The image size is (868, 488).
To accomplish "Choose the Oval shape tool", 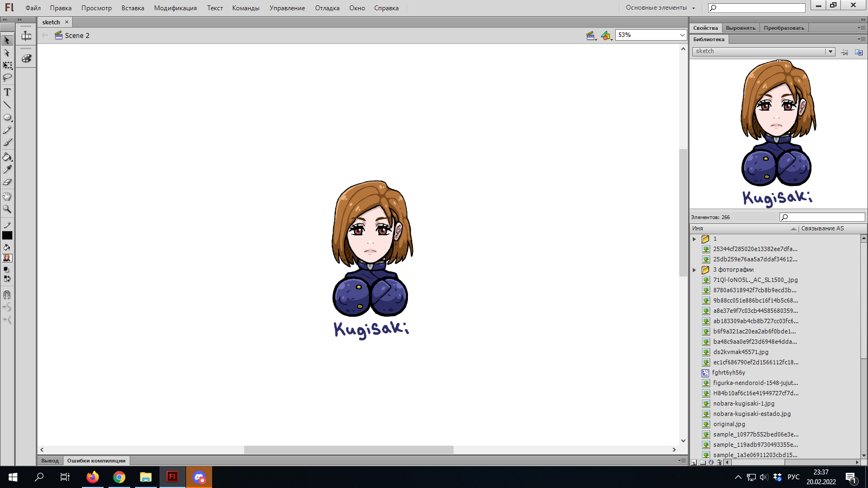I will pos(7,117).
